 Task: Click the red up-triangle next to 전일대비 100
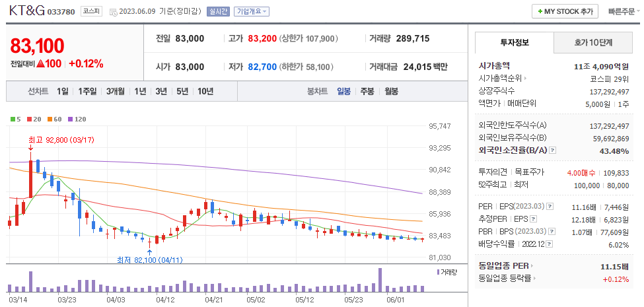40,63
